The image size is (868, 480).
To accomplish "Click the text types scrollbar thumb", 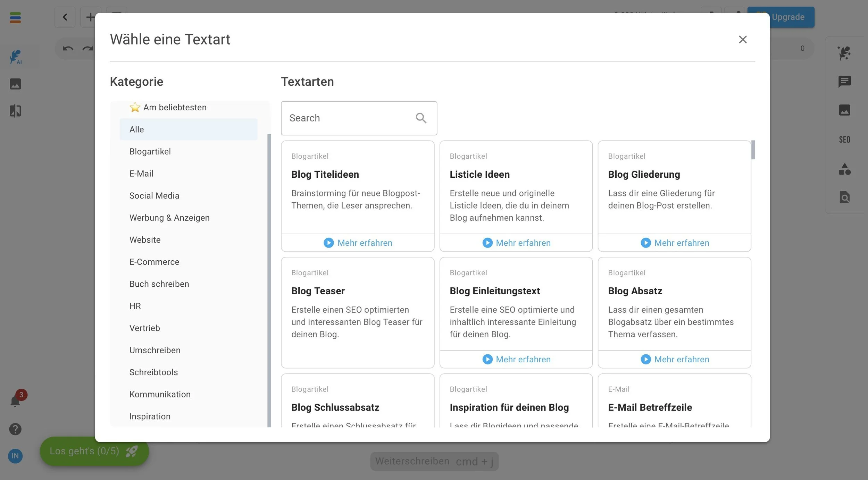I will [753, 150].
